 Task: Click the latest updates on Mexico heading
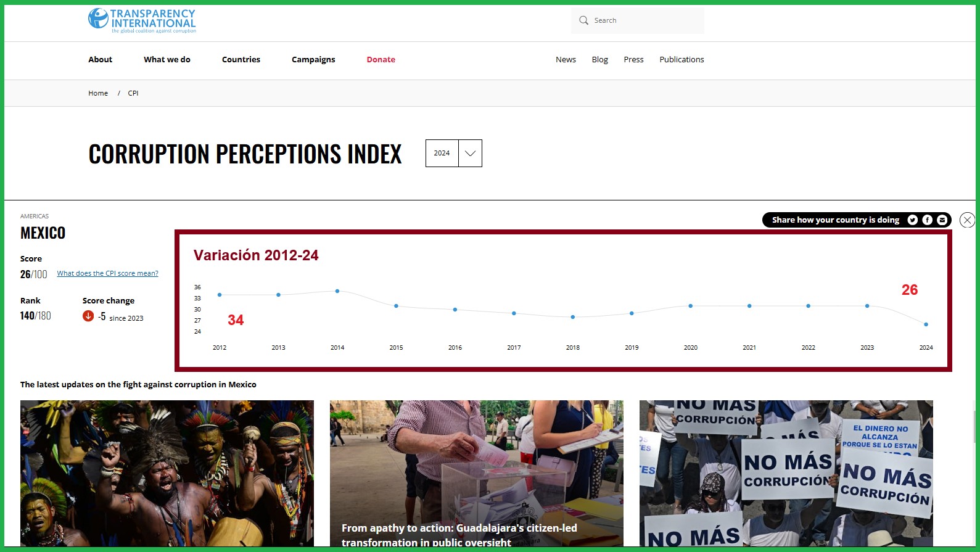tap(138, 384)
